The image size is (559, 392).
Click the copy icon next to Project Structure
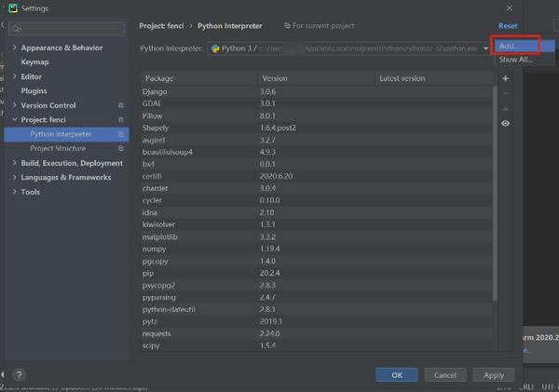pos(121,148)
